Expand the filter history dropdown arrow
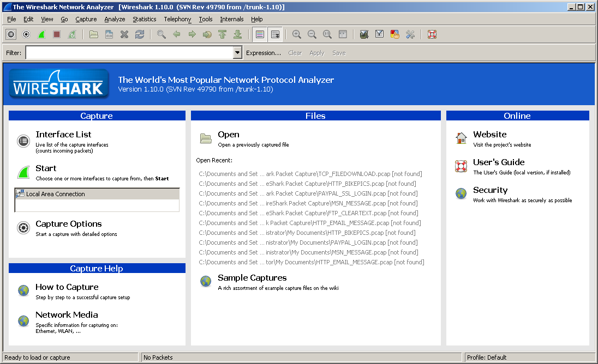598x364 pixels. point(237,52)
